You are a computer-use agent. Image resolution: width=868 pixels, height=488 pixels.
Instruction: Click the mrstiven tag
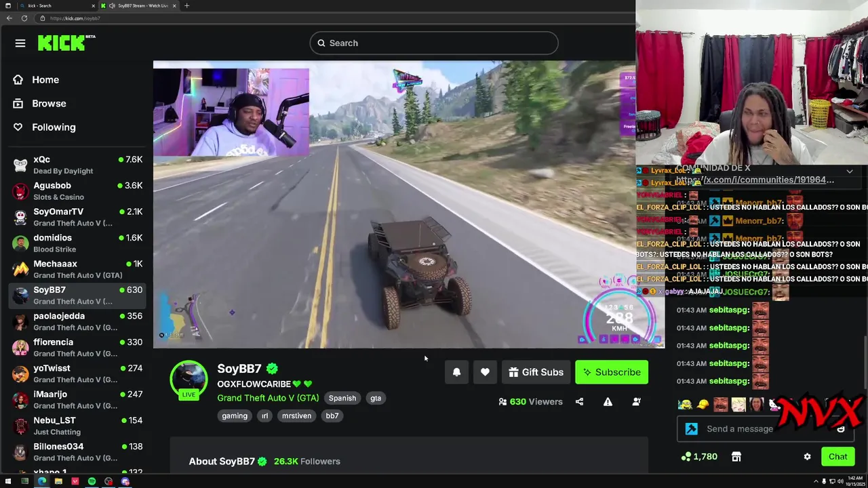tap(296, 416)
